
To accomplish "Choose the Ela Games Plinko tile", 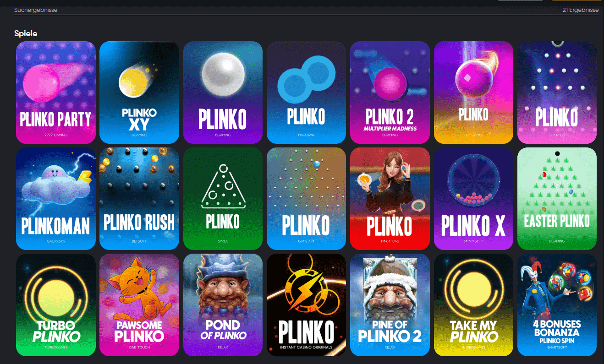I will pos(473,92).
